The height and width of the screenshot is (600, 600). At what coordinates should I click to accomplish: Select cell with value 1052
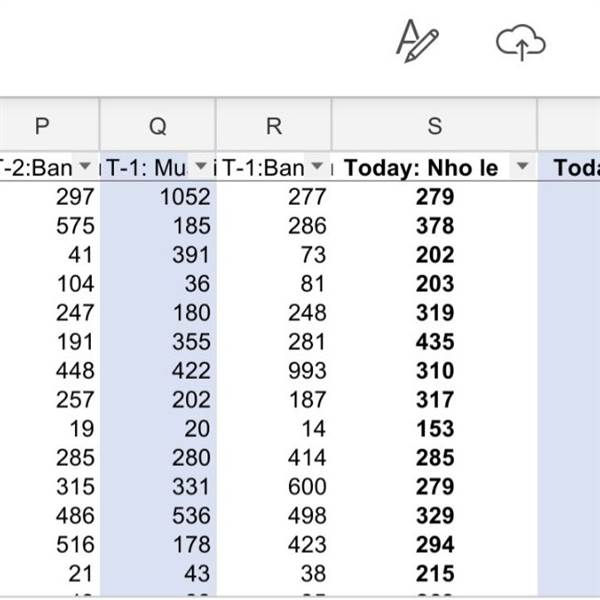tap(185, 197)
